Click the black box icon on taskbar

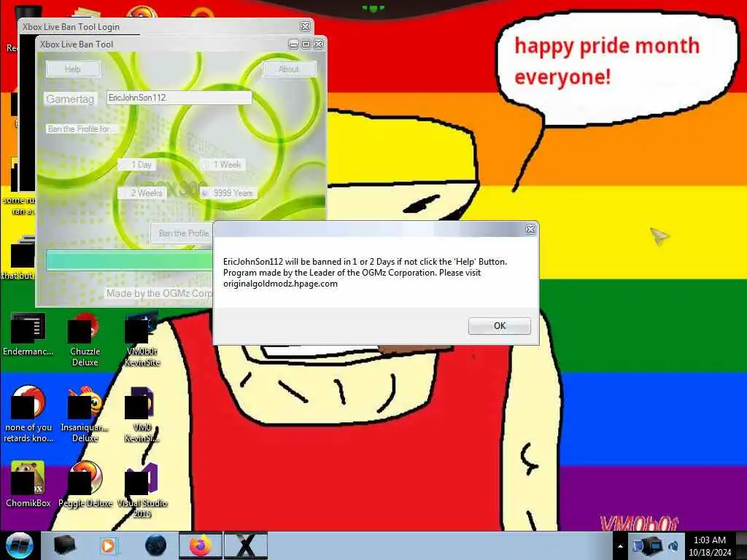tap(64, 545)
